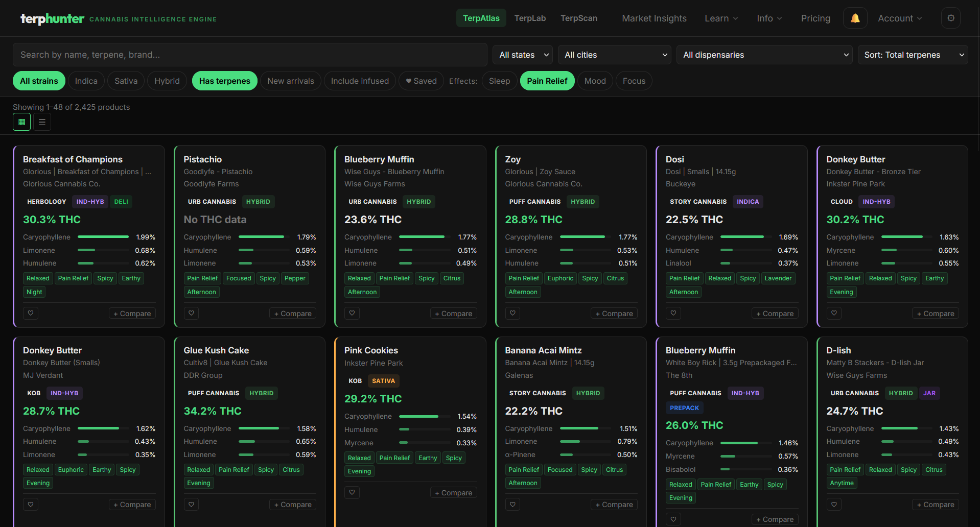The width and height of the screenshot is (980, 527).
Task: Favorite the Dosi Smalls product
Action: coord(673,313)
